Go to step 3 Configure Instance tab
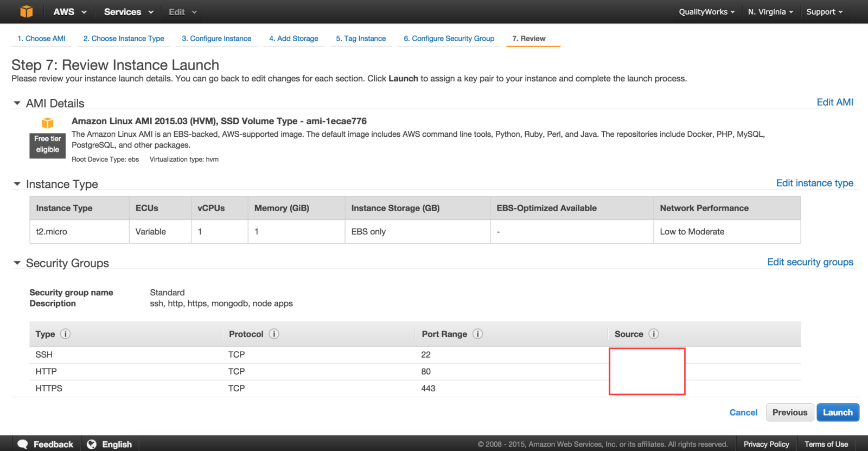This screenshot has height=451, width=868. pos(216,39)
